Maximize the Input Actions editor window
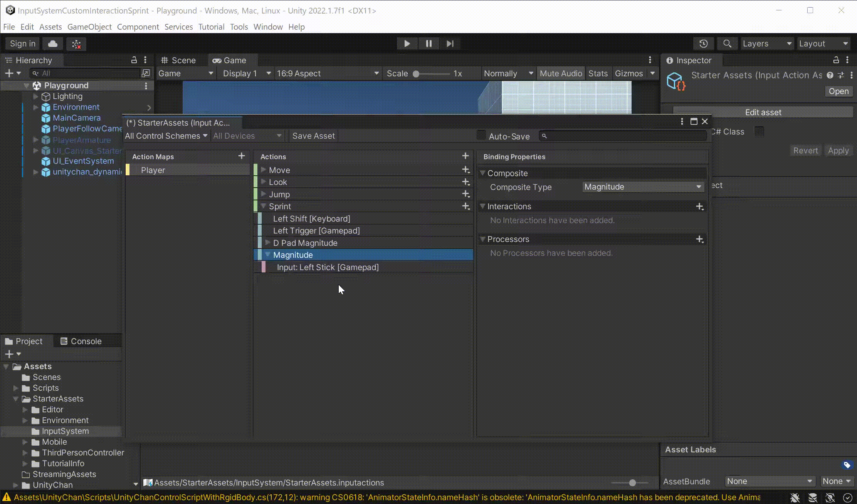The image size is (857, 504). point(694,122)
